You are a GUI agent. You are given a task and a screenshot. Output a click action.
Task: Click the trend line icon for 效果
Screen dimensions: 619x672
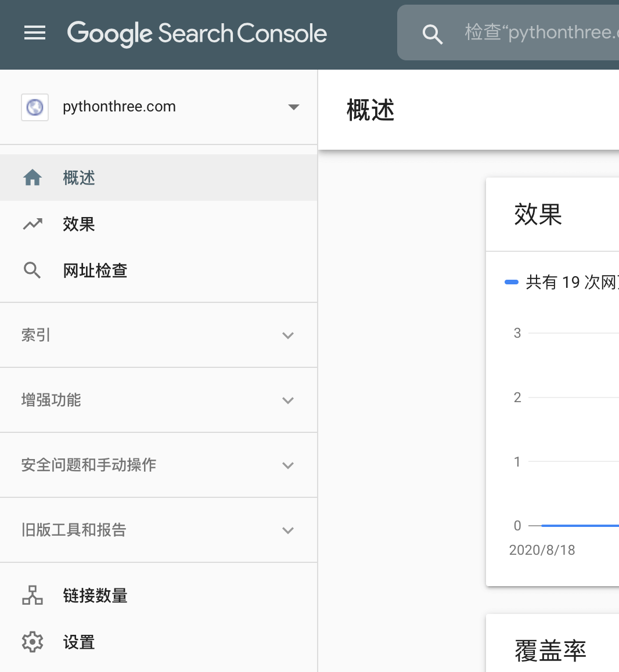[33, 224]
